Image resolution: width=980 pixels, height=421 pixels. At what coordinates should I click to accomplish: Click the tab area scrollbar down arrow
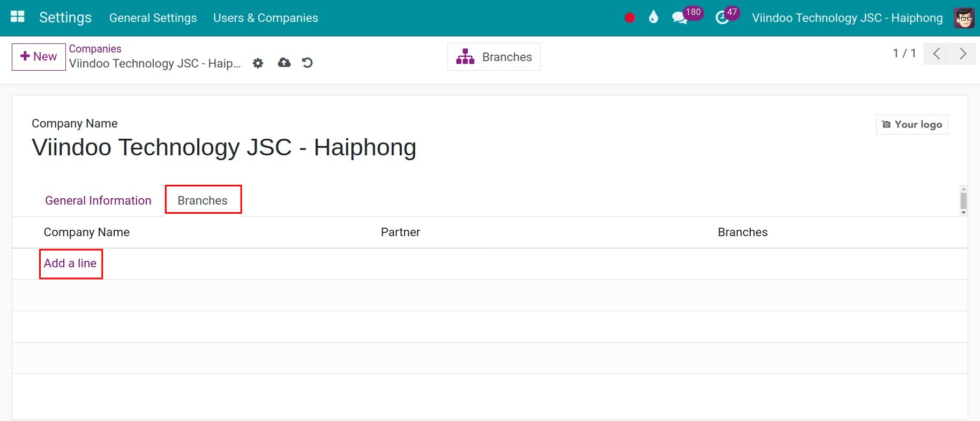(963, 213)
